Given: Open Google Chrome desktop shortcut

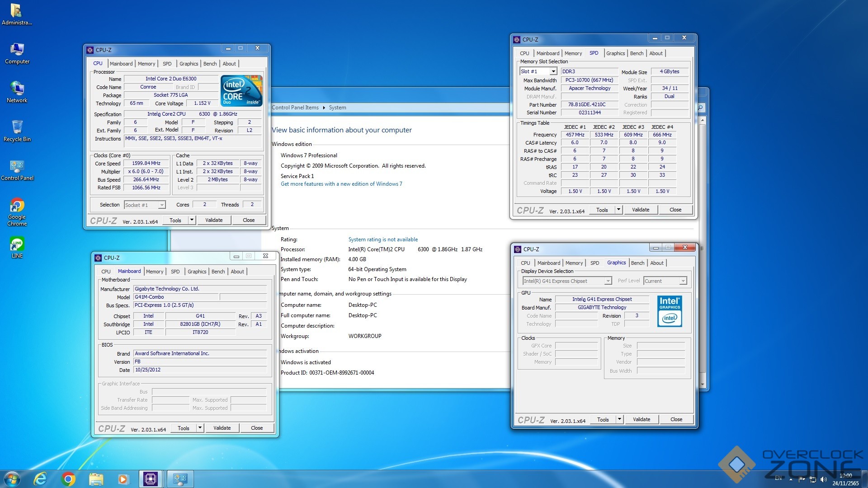Looking at the screenshot, I should coord(17,206).
